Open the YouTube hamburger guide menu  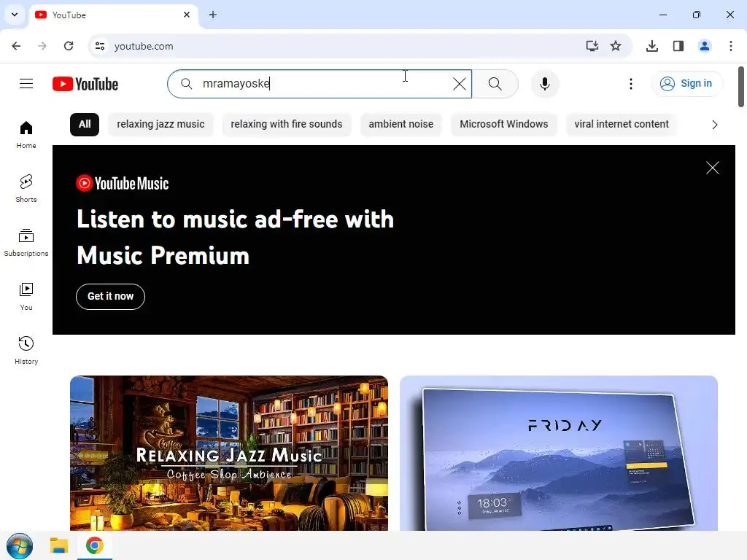pos(26,84)
